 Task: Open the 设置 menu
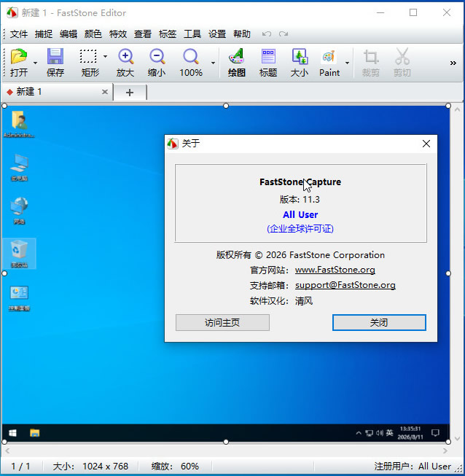[x=217, y=34]
